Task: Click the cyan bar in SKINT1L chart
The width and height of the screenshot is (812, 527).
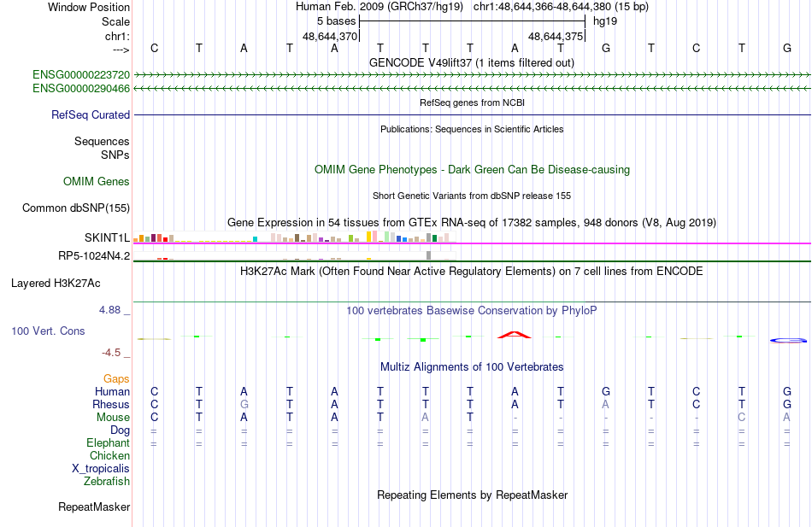Action: [256, 239]
